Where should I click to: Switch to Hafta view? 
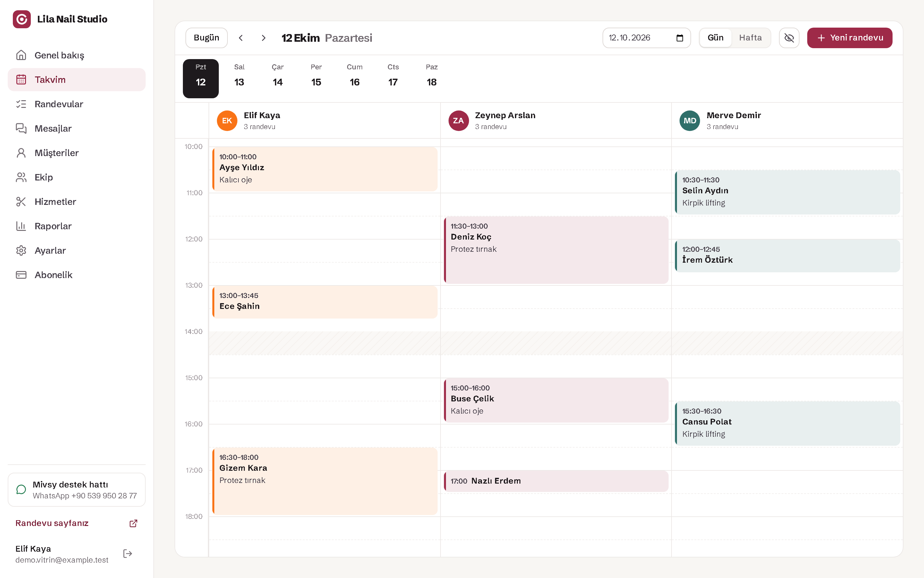[x=750, y=38]
